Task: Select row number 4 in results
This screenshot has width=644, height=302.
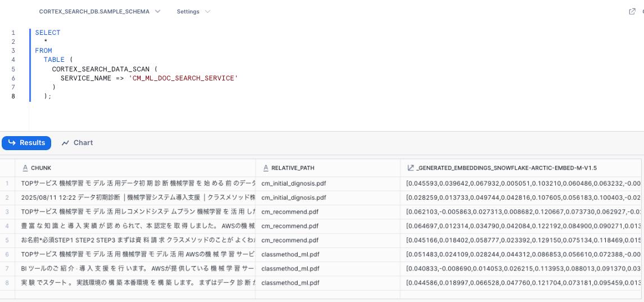Action: coord(7,226)
